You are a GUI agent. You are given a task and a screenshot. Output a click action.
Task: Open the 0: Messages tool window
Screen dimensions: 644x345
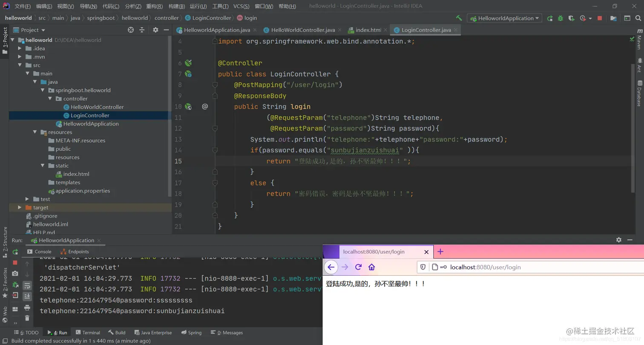[x=227, y=333]
